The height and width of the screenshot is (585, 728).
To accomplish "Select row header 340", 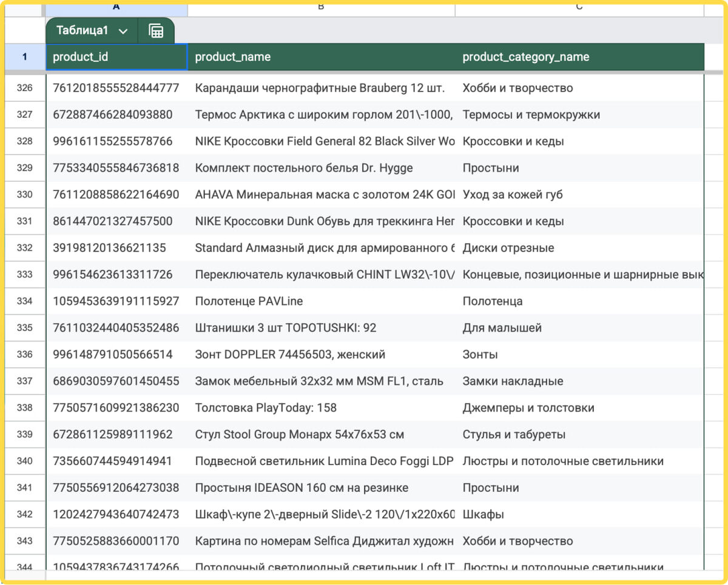I will pyautogui.click(x=25, y=461).
